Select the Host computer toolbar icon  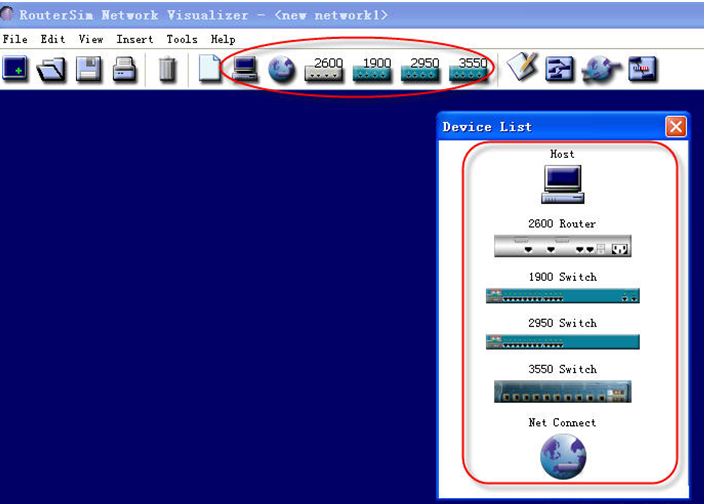pos(245,68)
